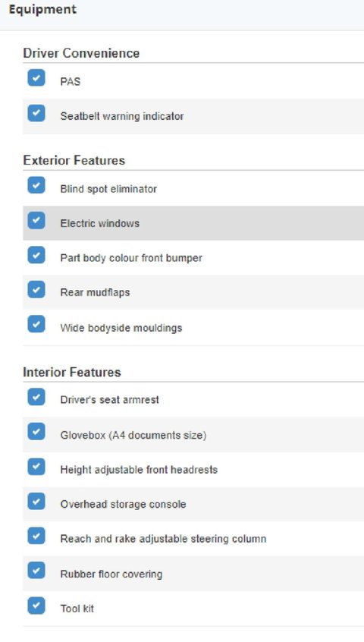Uncheck Blind spot eliminator option
364x642 pixels.
[36, 185]
